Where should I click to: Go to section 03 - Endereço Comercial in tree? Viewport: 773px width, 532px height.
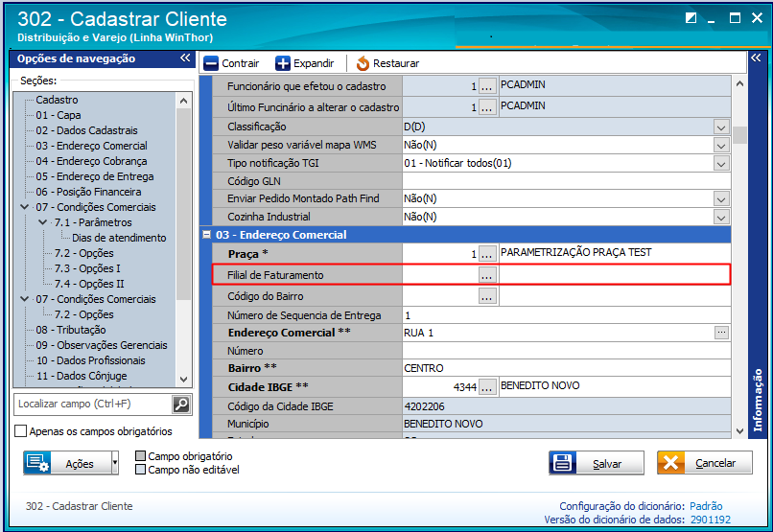91,146
